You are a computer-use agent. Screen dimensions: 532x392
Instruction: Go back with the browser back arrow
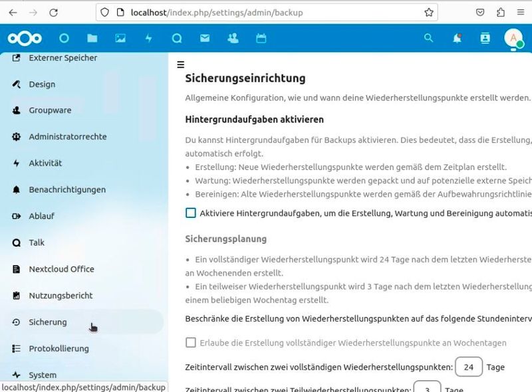tap(13, 13)
